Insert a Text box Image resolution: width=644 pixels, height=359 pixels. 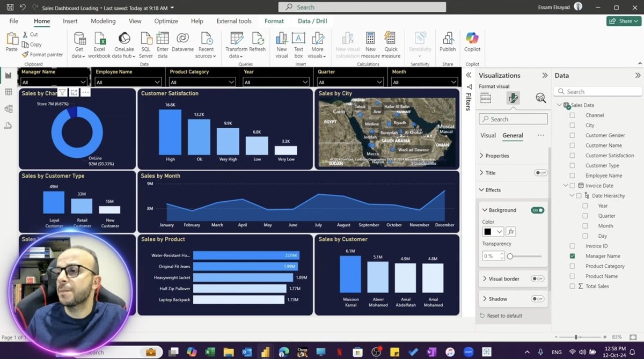[x=298, y=45]
